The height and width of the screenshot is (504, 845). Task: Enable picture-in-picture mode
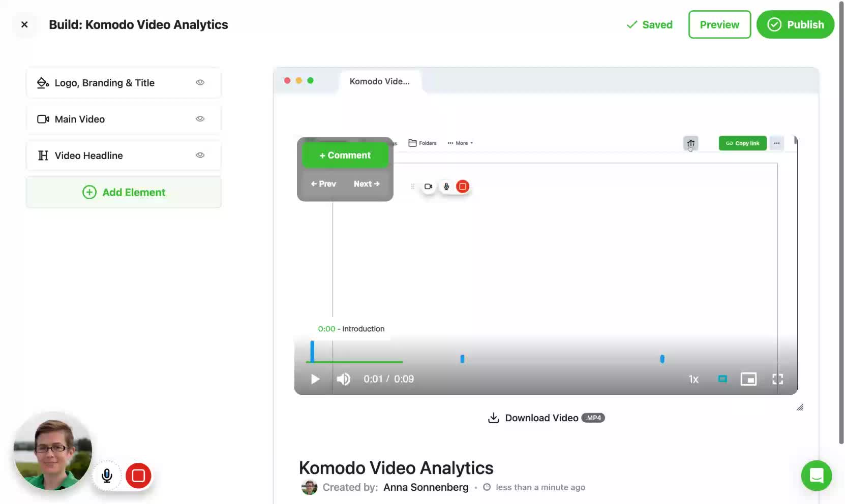(x=748, y=379)
